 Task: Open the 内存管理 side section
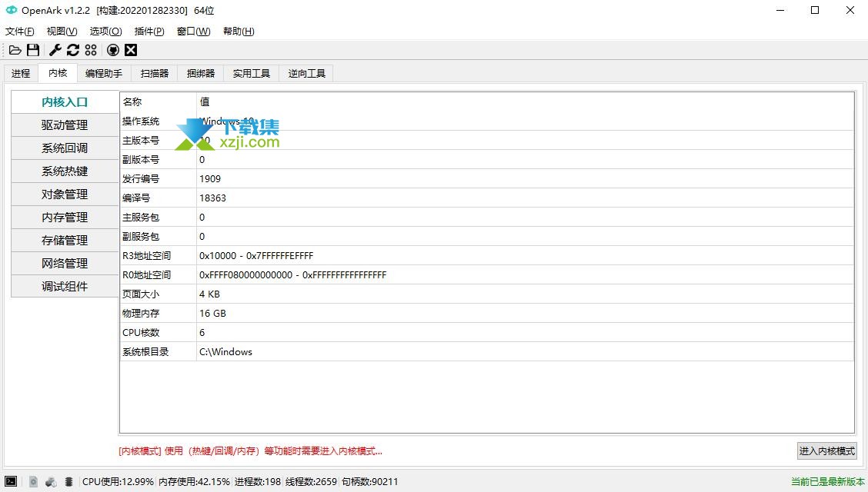(65, 218)
